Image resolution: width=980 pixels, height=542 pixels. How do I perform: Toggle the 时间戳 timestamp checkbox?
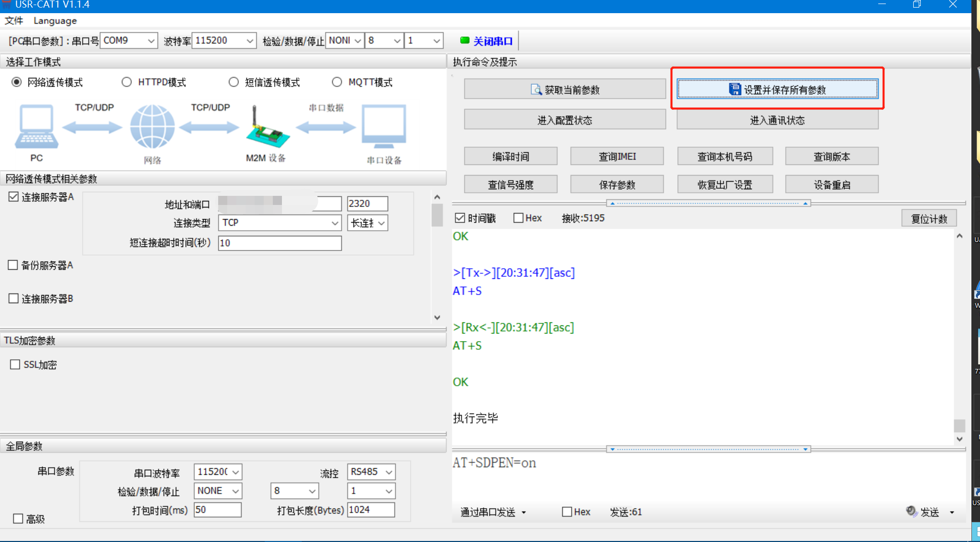[460, 218]
